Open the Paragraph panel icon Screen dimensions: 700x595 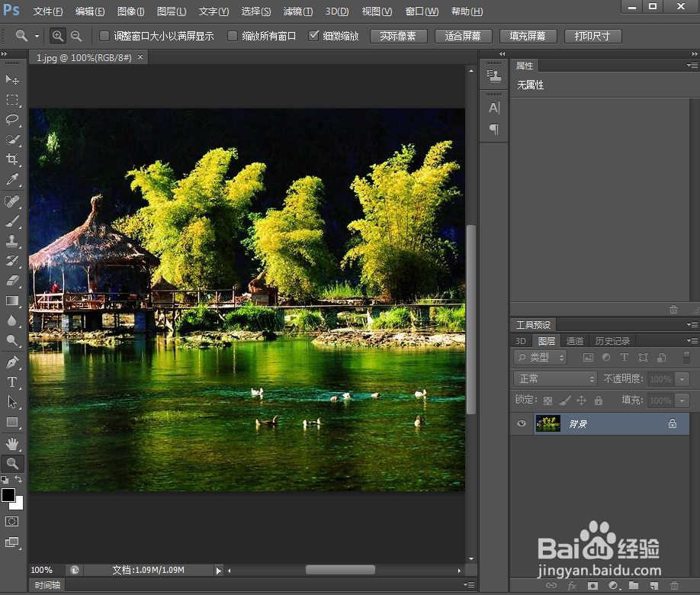pyautogui.click(x=494, y=130)
